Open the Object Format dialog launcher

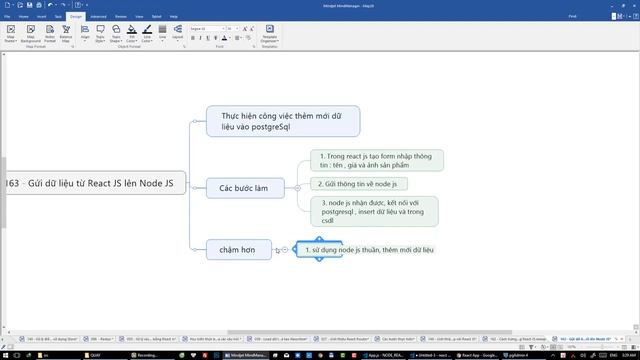(184, 47)
